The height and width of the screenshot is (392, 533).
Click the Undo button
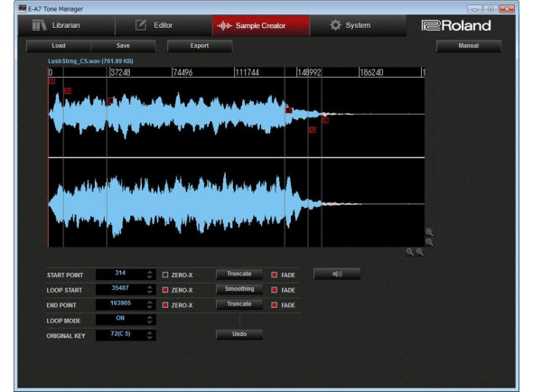click(239, 334)
